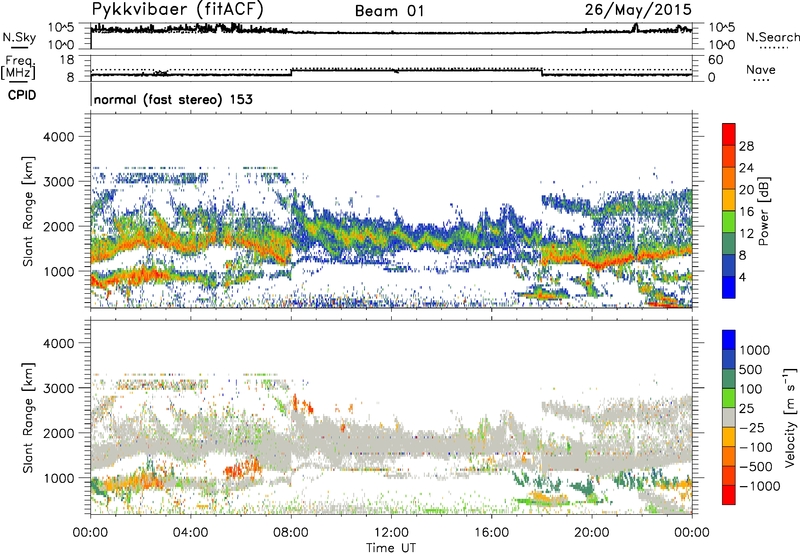Click the '18' frequency axis tick label
This screenshot has width=800, height=554.
pos(67,60)
